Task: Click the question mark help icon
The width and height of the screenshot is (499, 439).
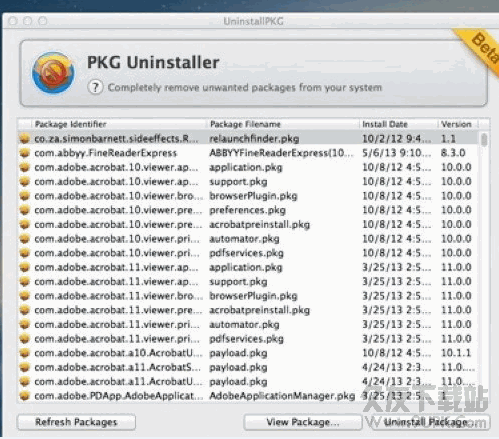Action: 95,87
